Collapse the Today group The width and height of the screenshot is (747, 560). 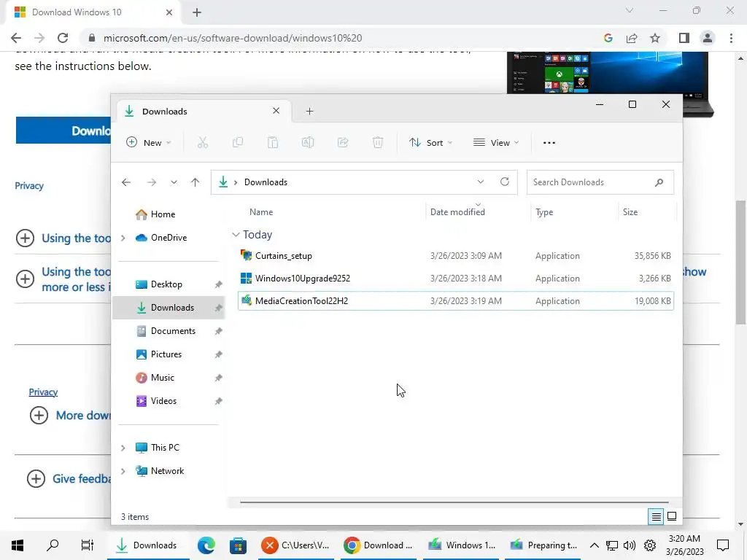tap(236, 234)
